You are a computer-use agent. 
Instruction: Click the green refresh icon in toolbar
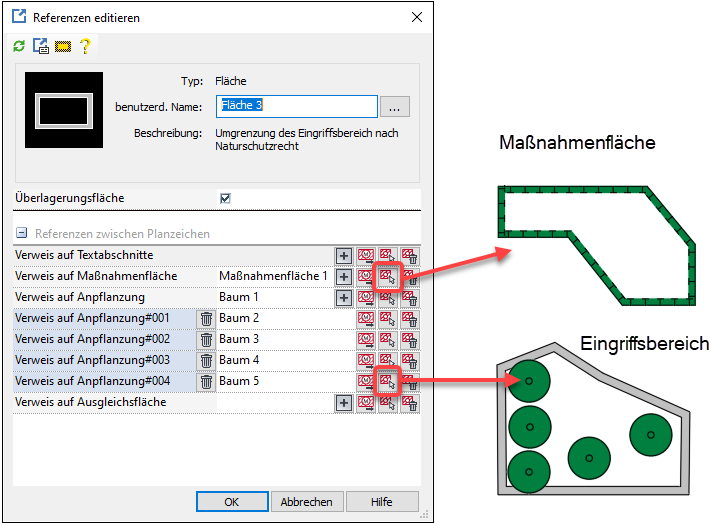19,46
